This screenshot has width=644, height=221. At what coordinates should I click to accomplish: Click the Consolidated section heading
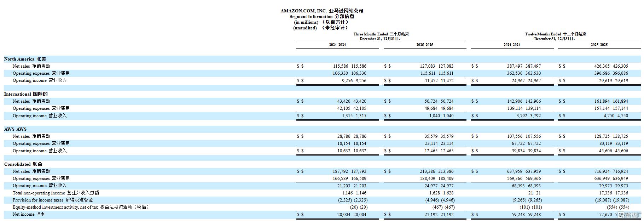pyautogui.click(x=23, y=164)
